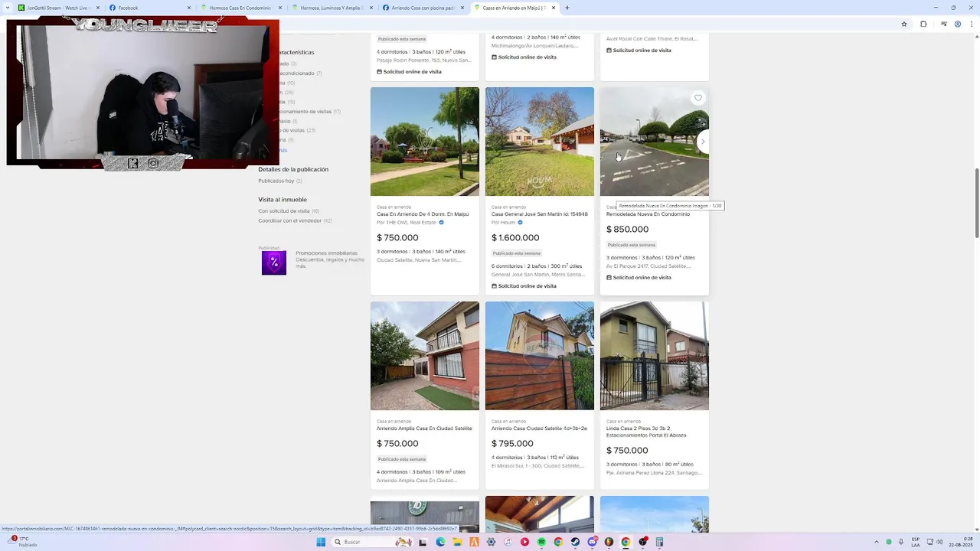
Task: Click the Detalles de la publicación heading
Action: tap(293, 170)
